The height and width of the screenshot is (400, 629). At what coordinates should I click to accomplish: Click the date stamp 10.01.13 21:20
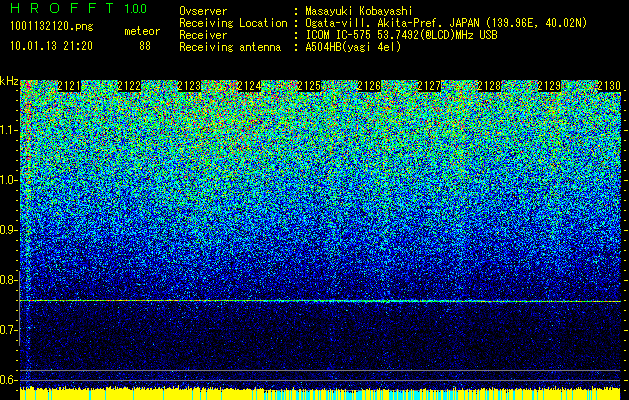point(51,46)
